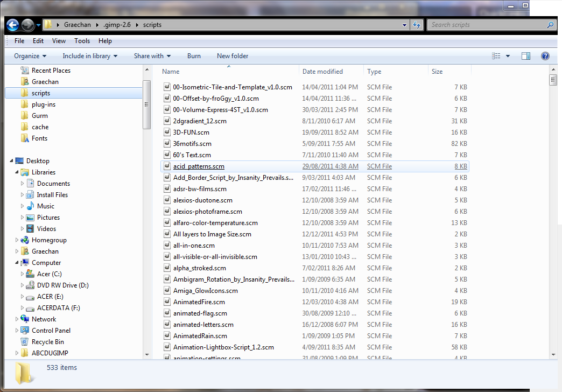Open the Help menu
The width and height of the screenshot is (562, 392).
(x=105, y=41)
